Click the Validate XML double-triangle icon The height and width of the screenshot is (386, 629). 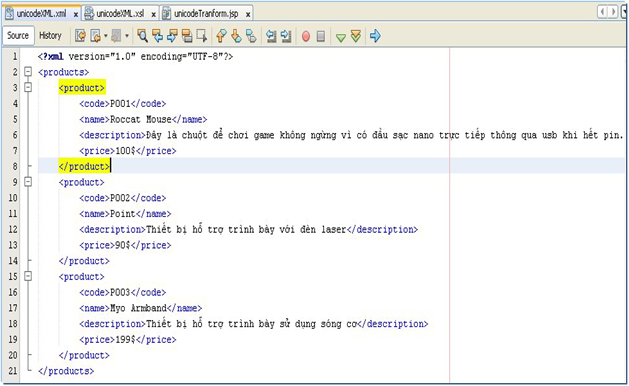[x=356, y=36]
